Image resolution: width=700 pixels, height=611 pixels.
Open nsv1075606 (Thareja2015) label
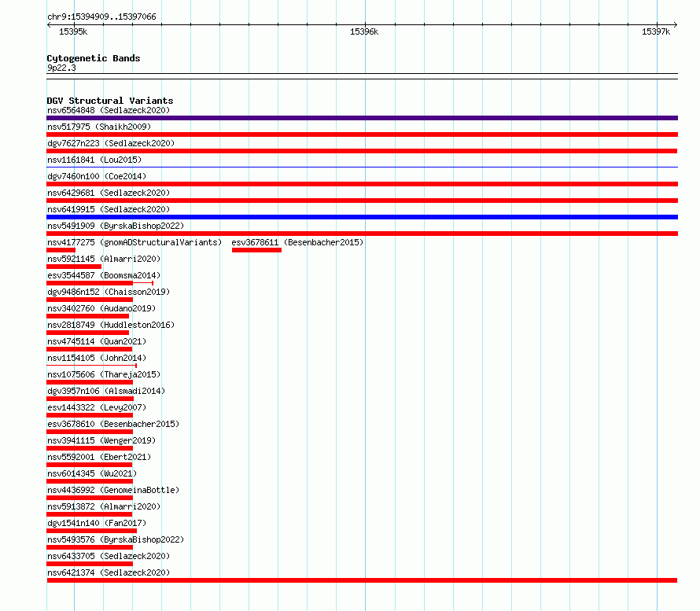click(104, 374)
